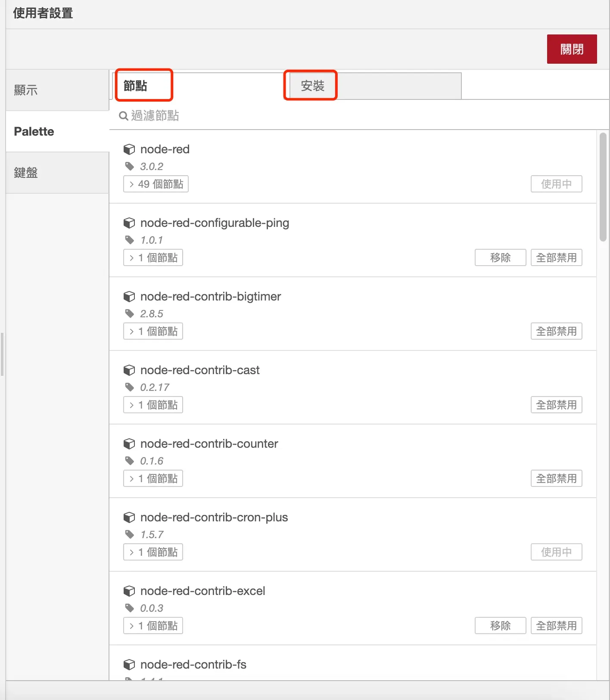
Task: Click the "node-red-contrib-cast" module name
Action: click(200, 370)
